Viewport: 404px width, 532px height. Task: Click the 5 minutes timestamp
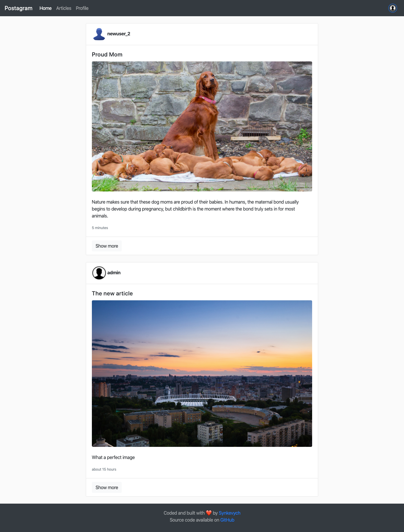tap(100, 228)
